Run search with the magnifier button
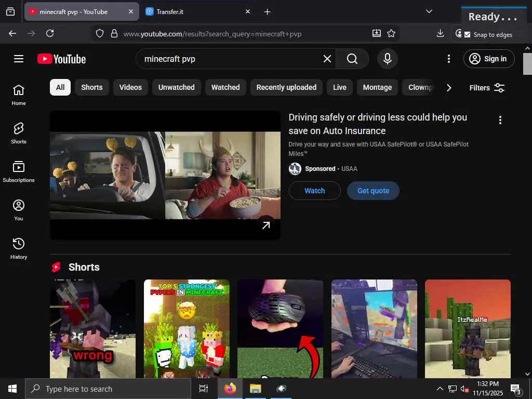The width and height of the screenshot is (532, 399). [x=352, y=59]
